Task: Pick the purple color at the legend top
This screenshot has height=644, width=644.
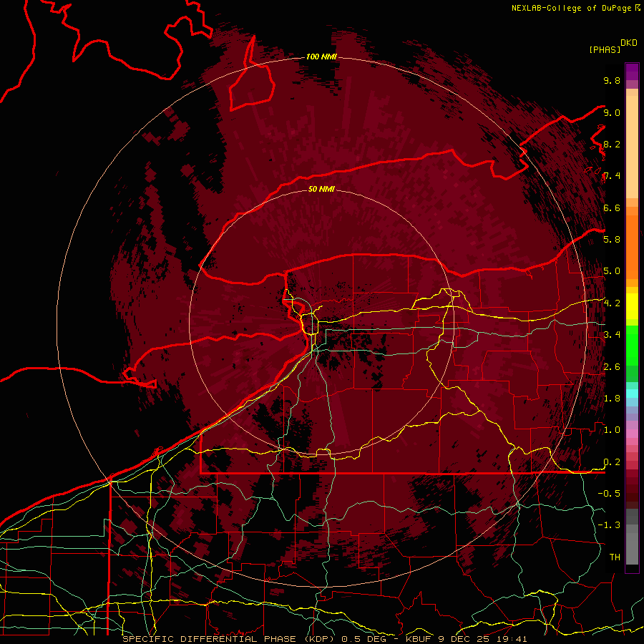Action: (632, 71)
